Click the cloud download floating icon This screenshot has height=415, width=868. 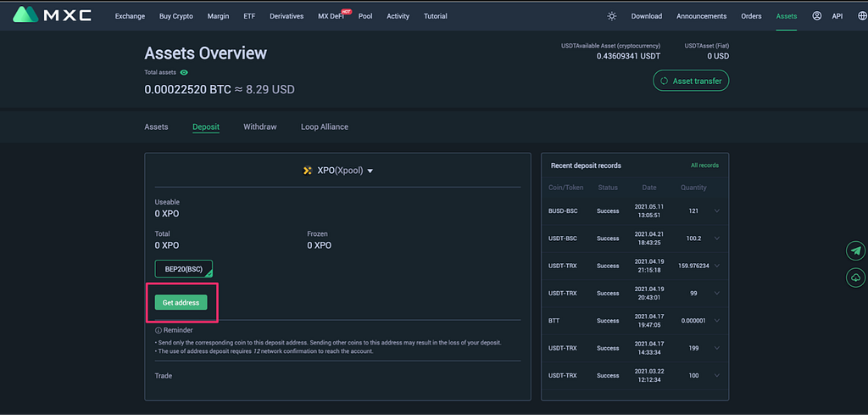[x=856, y=278]
